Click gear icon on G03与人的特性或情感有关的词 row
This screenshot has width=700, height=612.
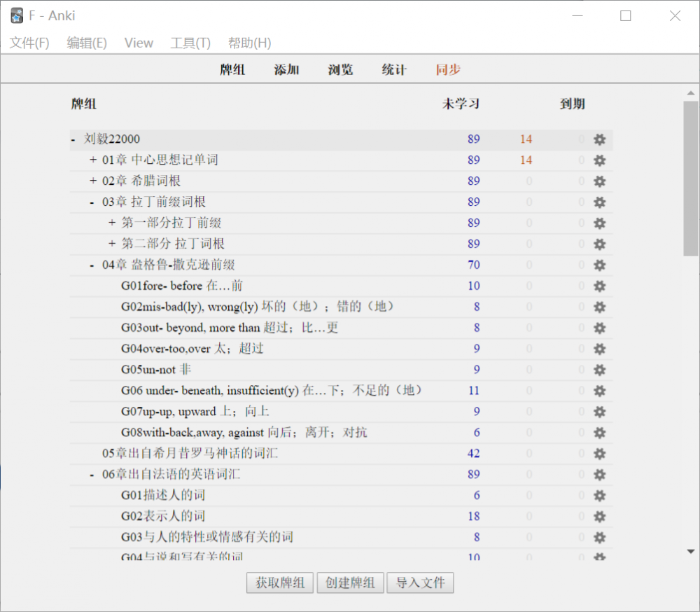point(600,537)
